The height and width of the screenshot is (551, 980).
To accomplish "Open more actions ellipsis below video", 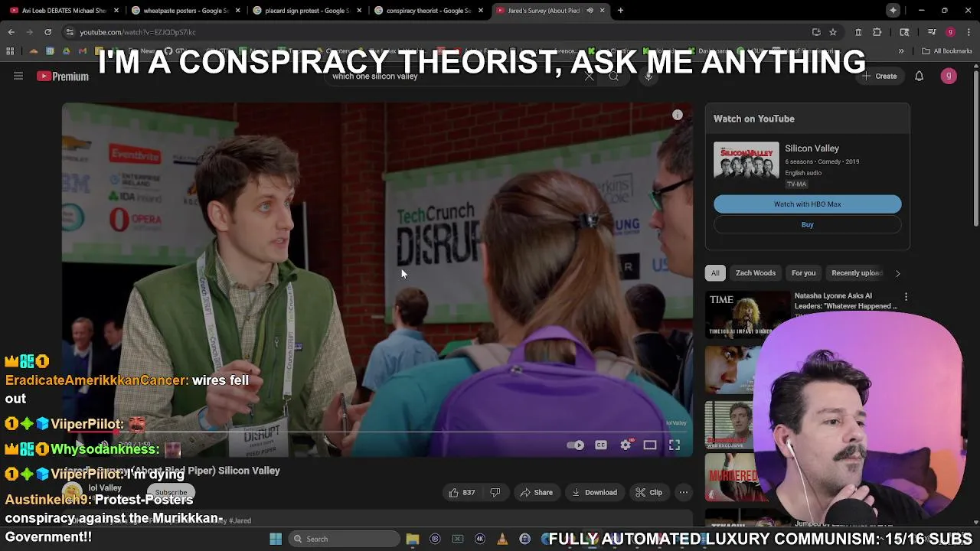I will 684,492.
